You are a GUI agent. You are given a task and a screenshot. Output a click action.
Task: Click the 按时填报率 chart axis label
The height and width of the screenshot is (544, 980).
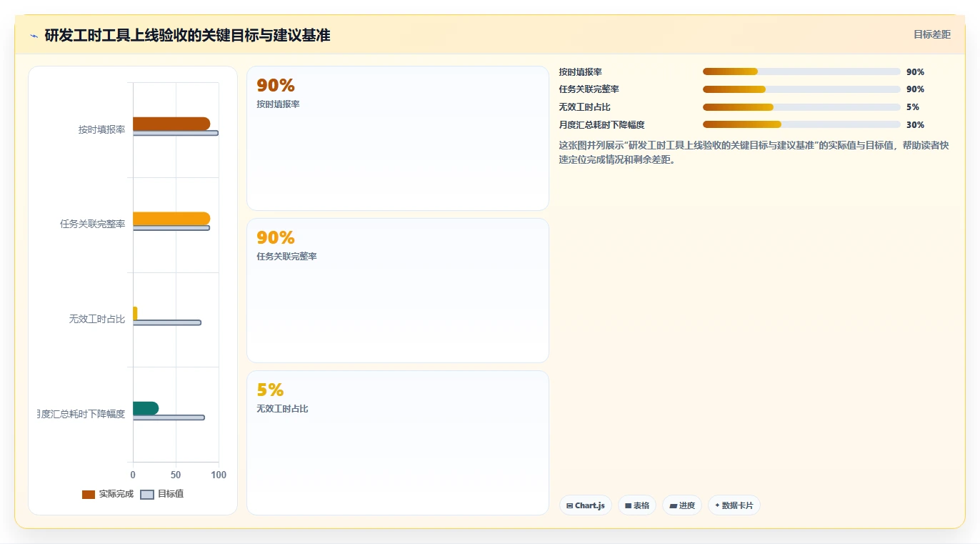[101, 129]
